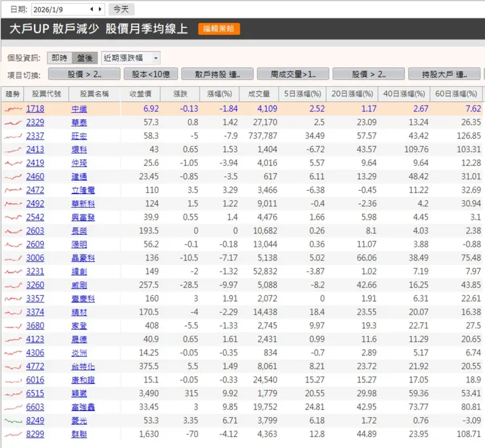Sort by 5日漲幅(%) column header
Screen dimensions: 485x448
[x=303, y=94]
